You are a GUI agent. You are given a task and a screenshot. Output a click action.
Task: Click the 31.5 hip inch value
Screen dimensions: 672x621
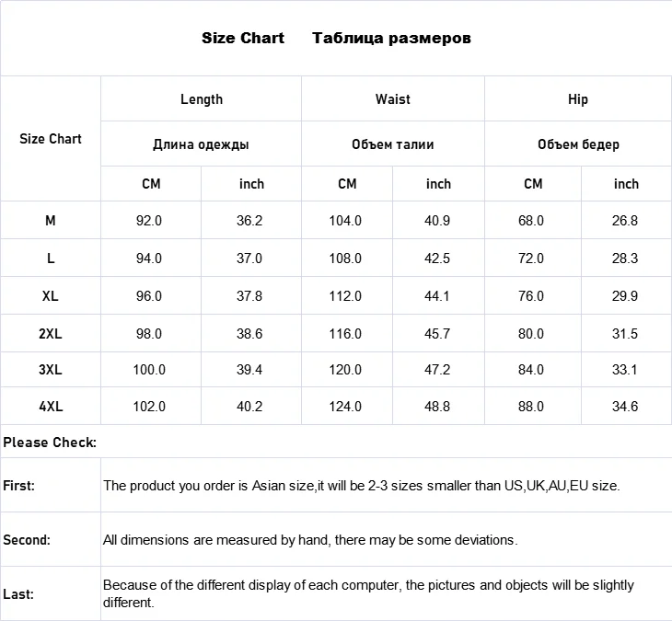pyautogui.click(x=625, y=334)
